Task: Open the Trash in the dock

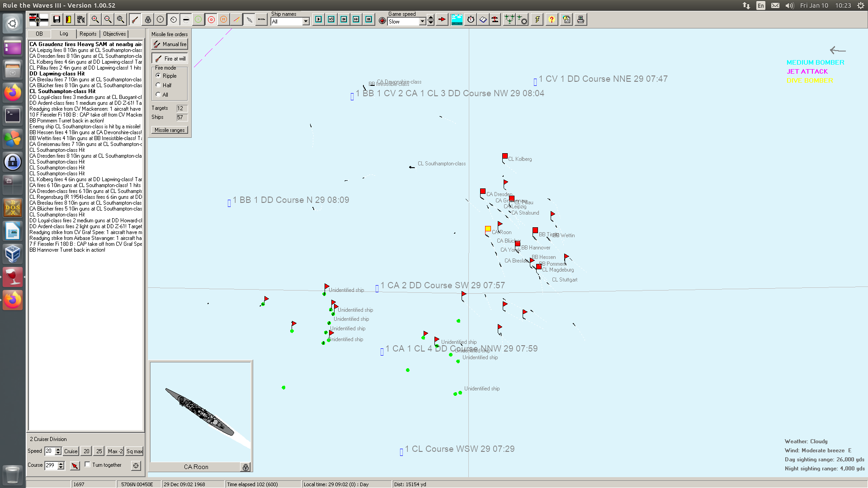Action: tap(13, 474)
